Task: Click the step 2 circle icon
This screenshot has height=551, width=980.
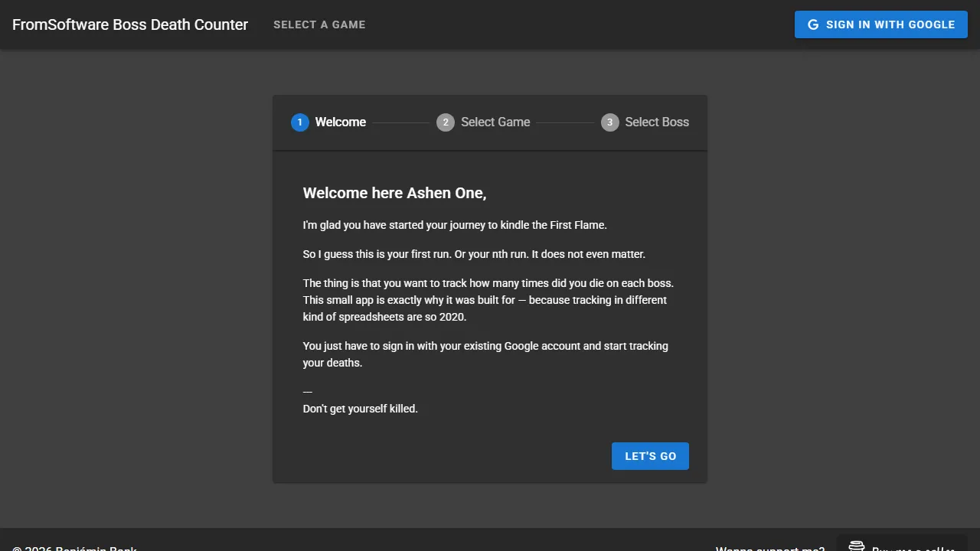Action: pos(446,122)
